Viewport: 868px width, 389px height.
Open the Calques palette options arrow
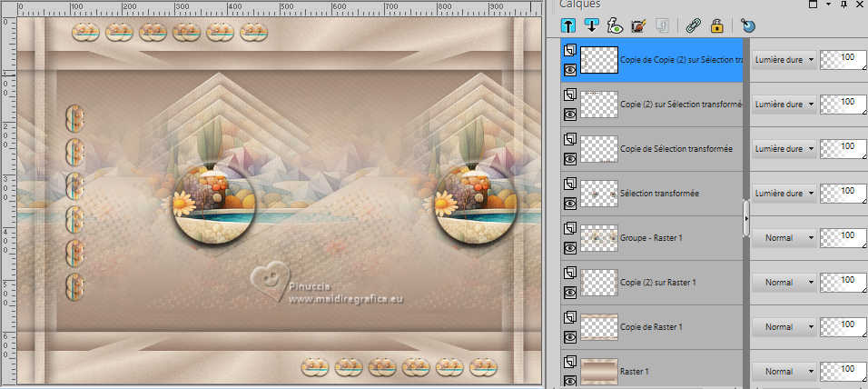coord(828,4)
